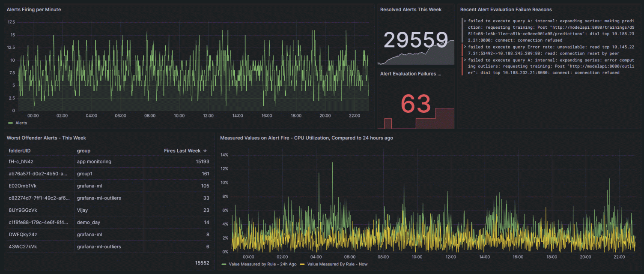Toggle Value Measured By Rule - Now series
The height and width of the screenshot is (274, 644).
337,264
